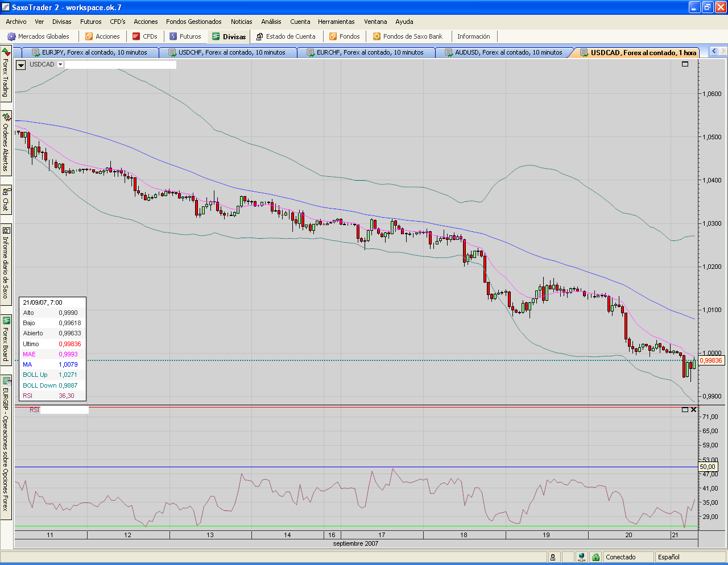
Task: Click the RSI 50,00 level marker
Action: pos(707,467)
